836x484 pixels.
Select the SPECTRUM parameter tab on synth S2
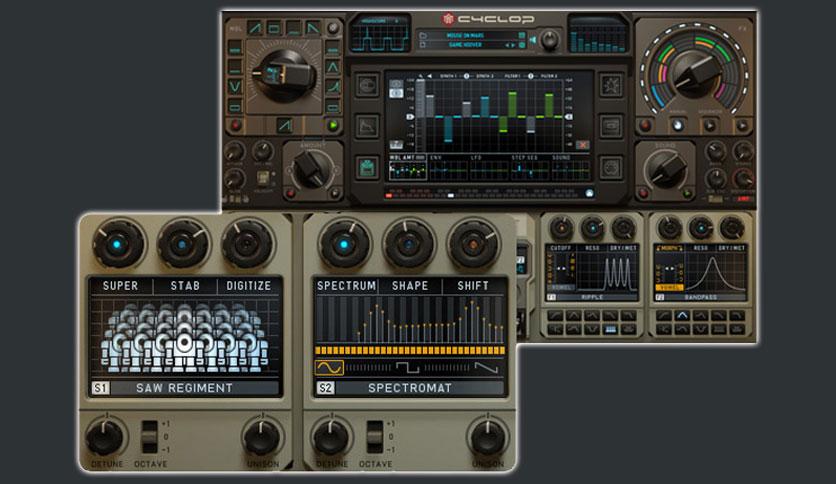point(347,286)
